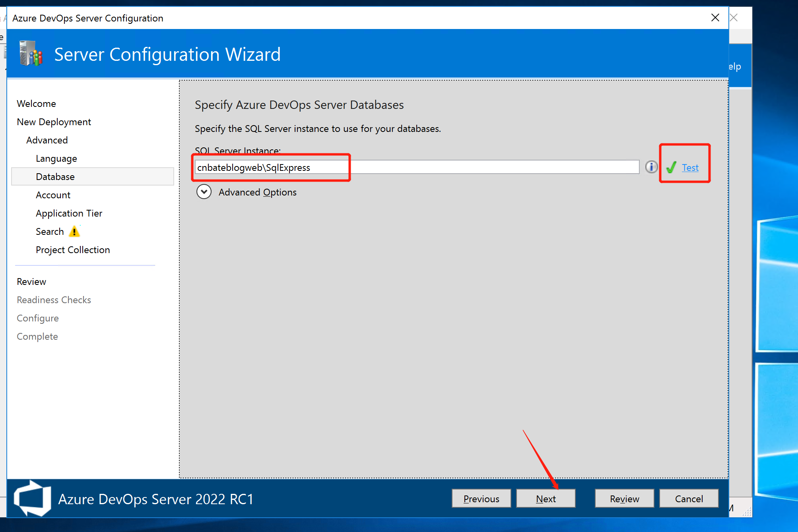
Task: Click the Configure step label
Action: tap(38, 318)
